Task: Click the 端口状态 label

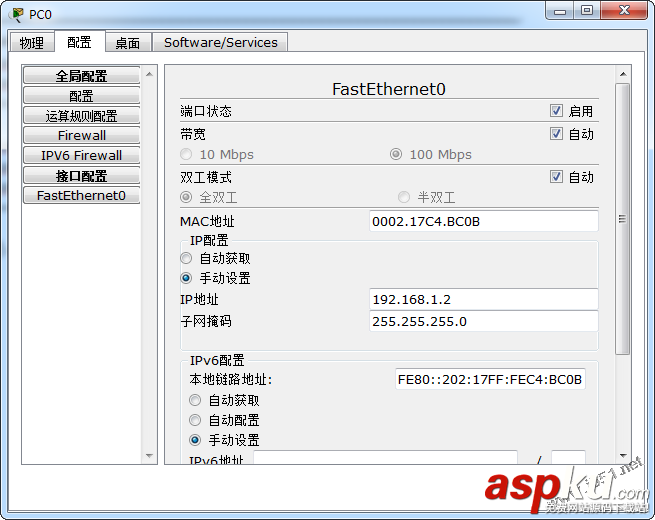Action: pos(206,111)
